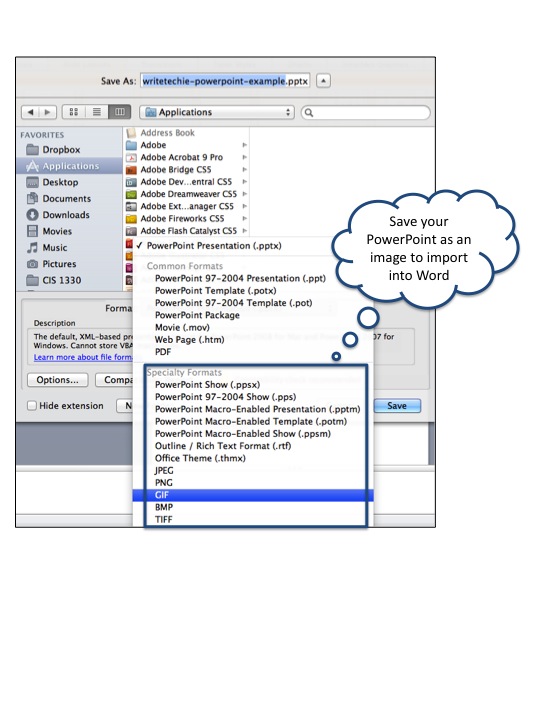Select PNG in Specialty Formats
This screenshot has height=720, width=540.
164,483
